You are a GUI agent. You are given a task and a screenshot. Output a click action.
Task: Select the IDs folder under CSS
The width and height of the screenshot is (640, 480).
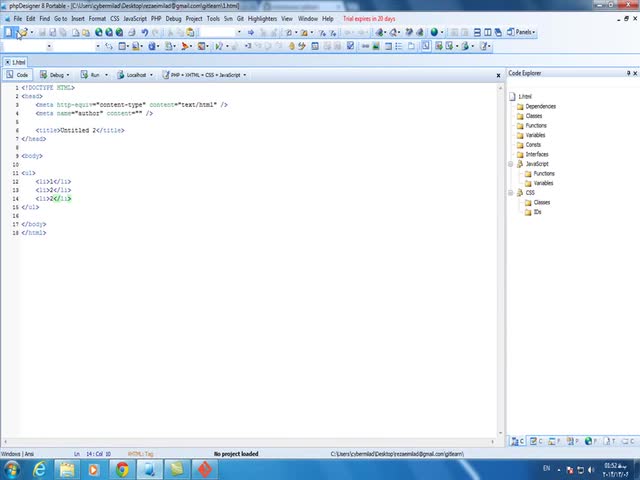tap(533, 212)
